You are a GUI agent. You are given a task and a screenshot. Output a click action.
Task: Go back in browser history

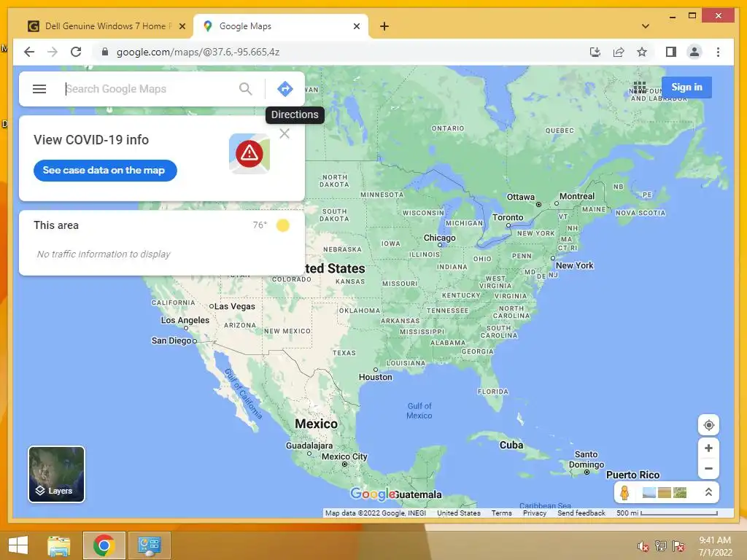click(29, 52)
